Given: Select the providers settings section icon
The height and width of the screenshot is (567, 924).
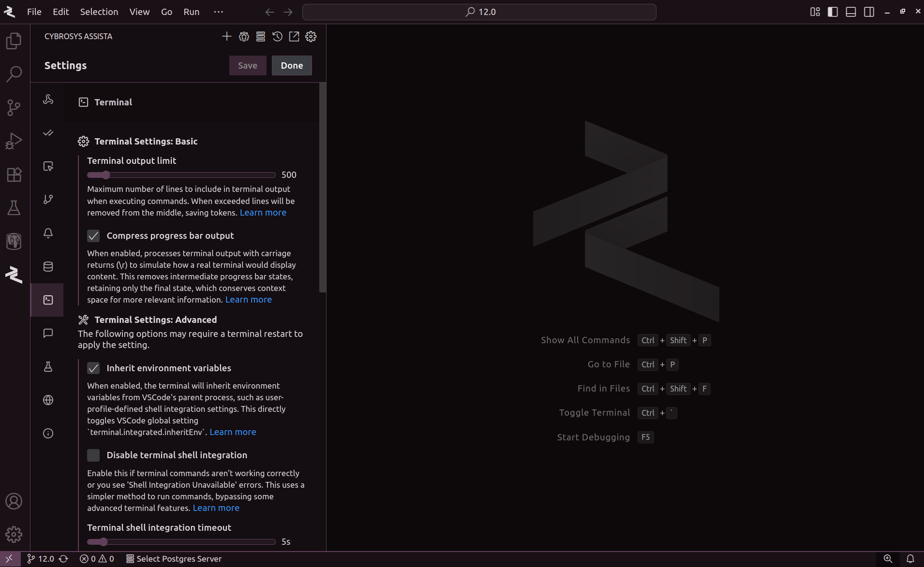Looking at the screenshot, I should (48, 100).
